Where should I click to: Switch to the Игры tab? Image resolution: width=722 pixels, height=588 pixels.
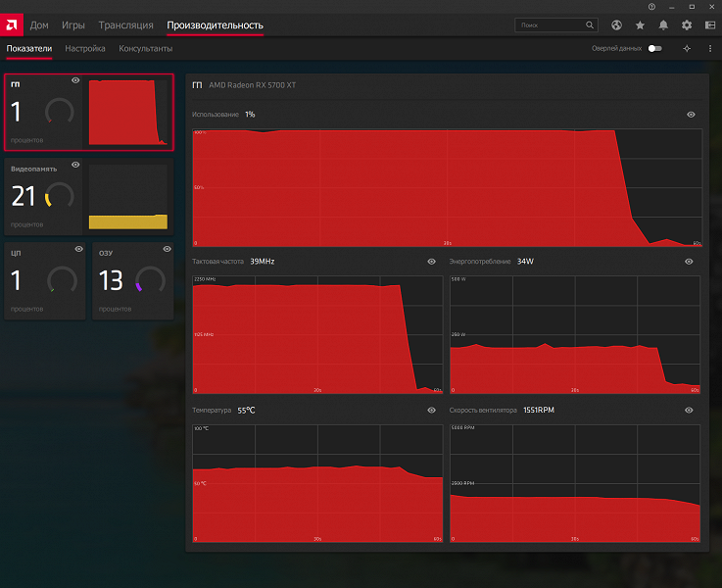tap(72, 24)
